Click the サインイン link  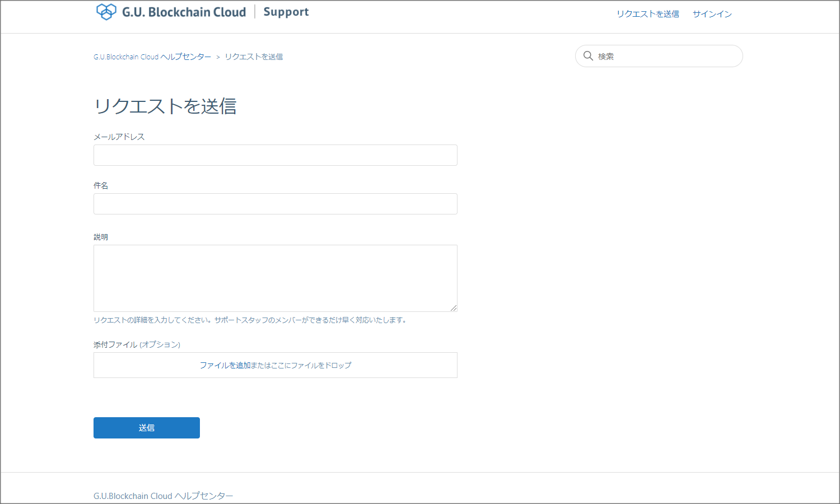[x=712, y=14]
